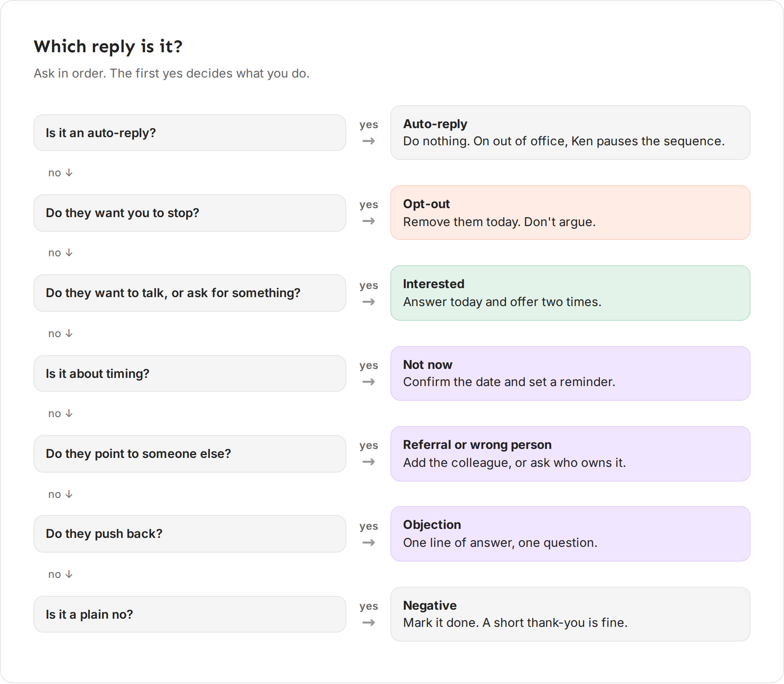Open the Not now outcome card
The width and height of the screenshot is (784, 684).
pyautogui.click(x=570, y=373)
